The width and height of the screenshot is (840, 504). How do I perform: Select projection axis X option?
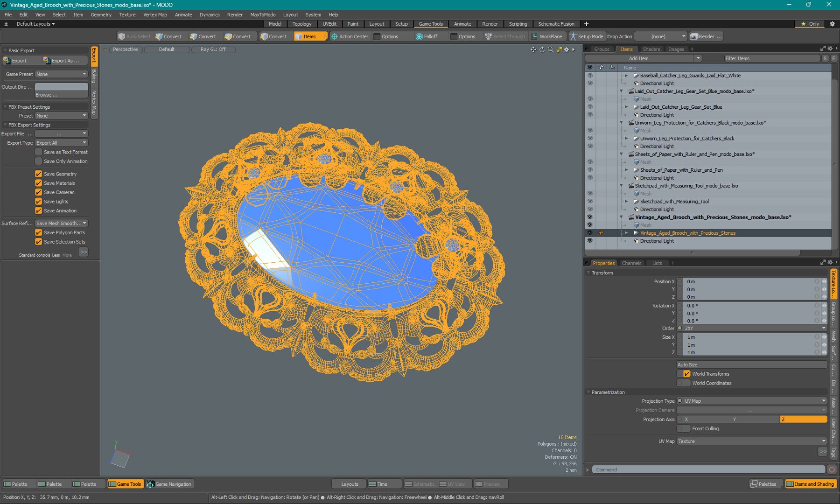click(707, 420)
